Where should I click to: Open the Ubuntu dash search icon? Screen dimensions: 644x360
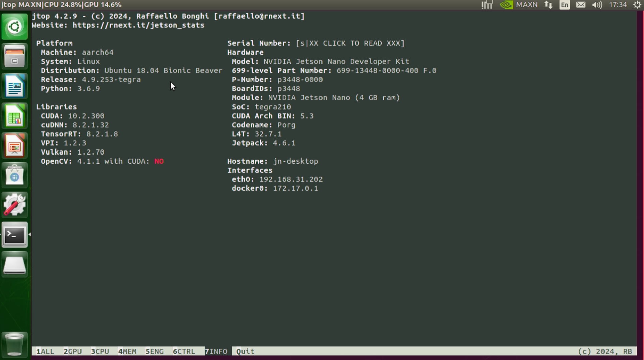pos(14,27)
